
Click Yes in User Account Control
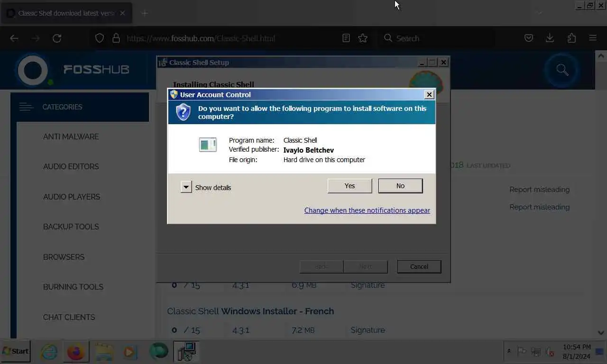pos(349,186)
